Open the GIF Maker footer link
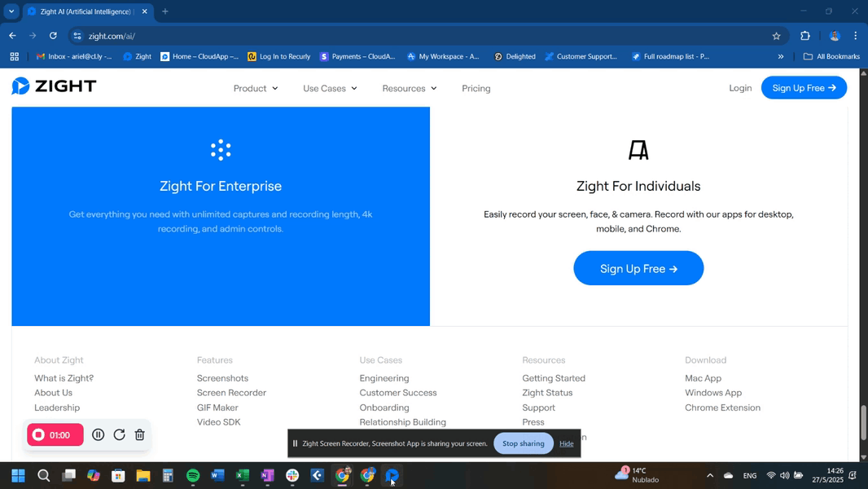Image resolution: width=868 pixels, height=489 pixels. click(217, 407)
